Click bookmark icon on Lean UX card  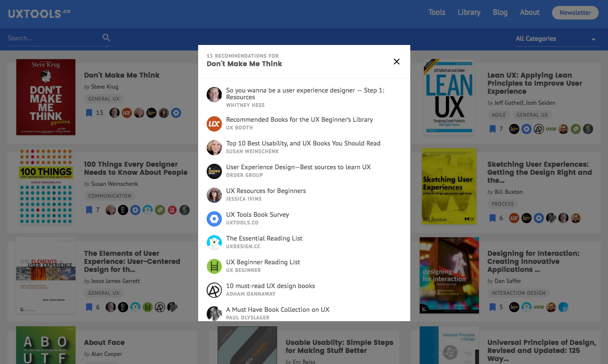(x=493, y=129)
